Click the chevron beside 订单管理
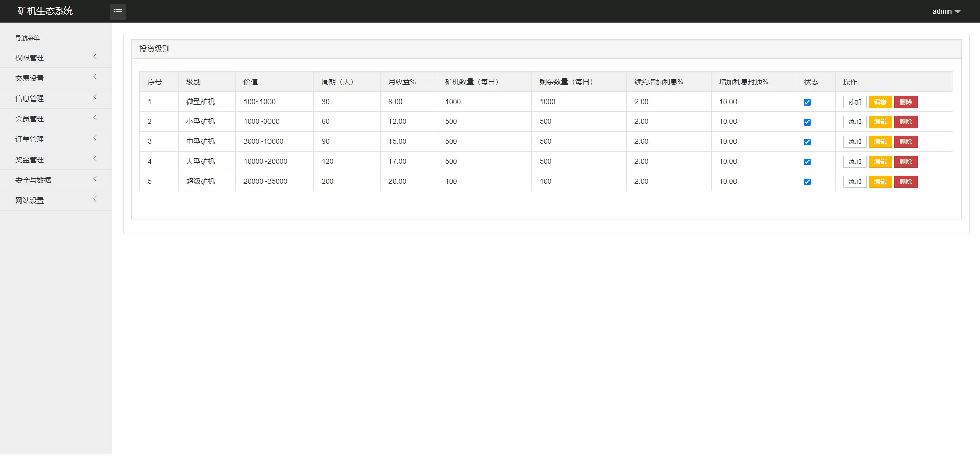980x475 pixels. point(95,138)
